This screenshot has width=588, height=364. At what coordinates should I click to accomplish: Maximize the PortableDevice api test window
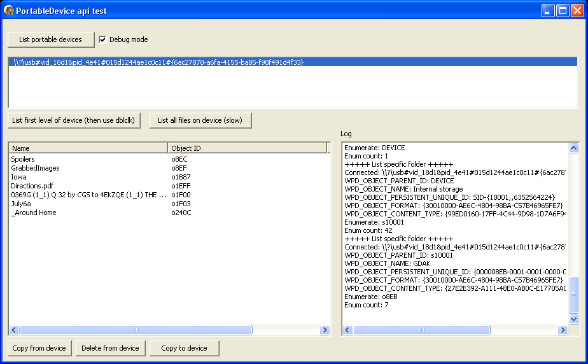[x=563, y=11]
